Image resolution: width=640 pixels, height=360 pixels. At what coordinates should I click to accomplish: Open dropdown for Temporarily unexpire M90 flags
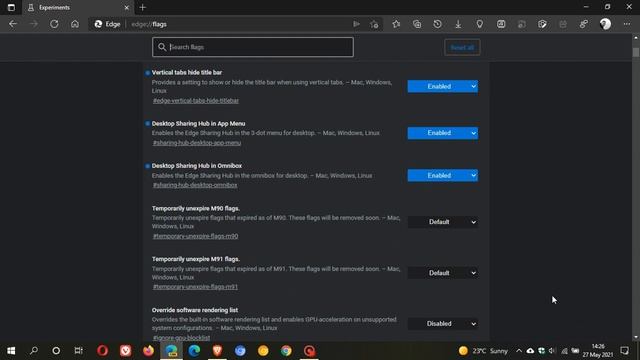tap(442, 222)
